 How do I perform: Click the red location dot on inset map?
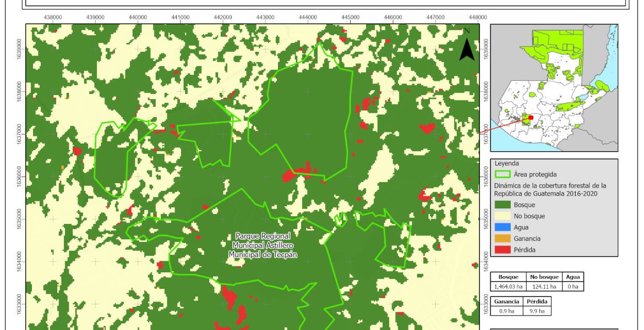(x=531, y=117)
